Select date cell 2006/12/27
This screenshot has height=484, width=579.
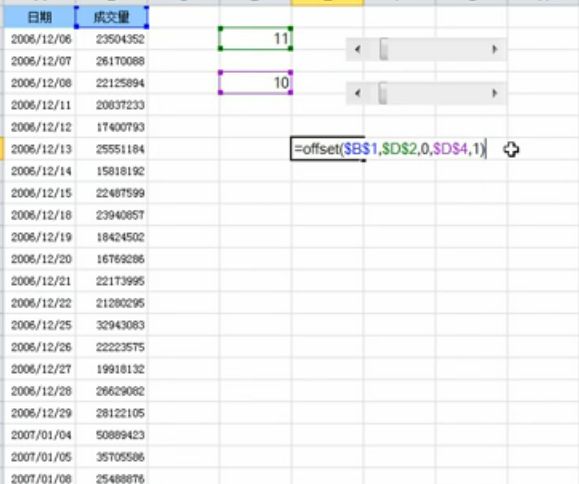pyautogui.click(x=40, y=369)
